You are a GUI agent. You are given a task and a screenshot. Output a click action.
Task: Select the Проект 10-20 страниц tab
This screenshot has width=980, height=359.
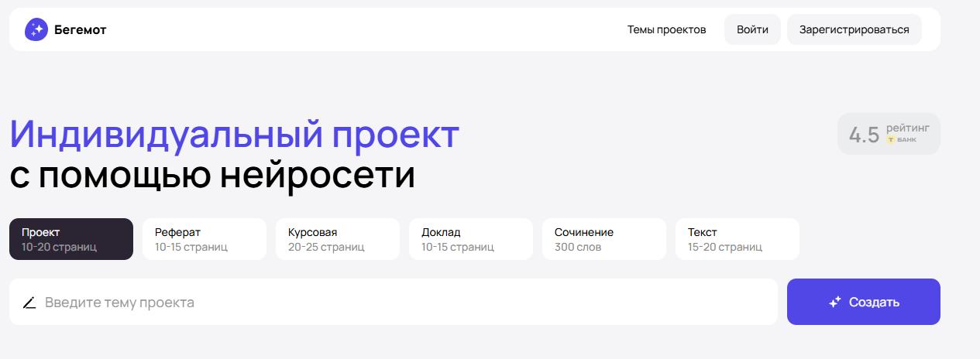(x=71, y=239)
